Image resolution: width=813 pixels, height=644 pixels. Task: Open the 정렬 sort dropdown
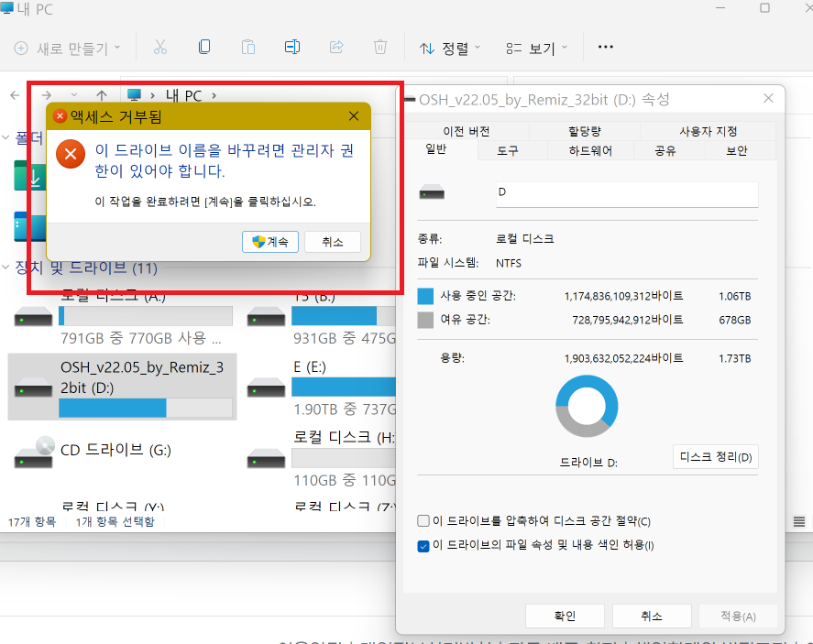tap(450, 49)
